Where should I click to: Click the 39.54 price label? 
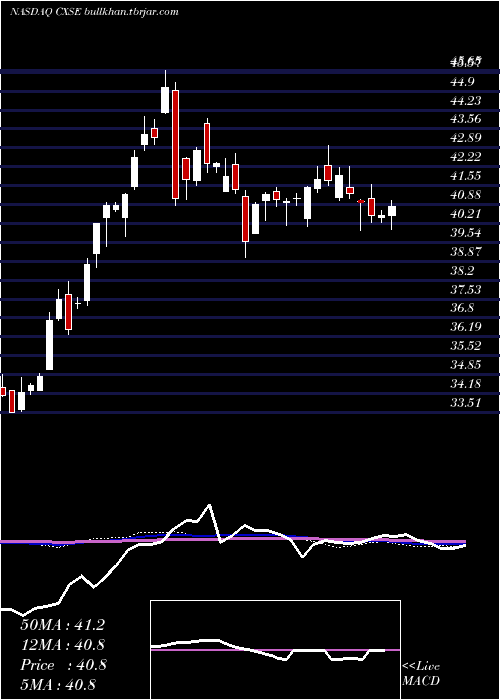[x=466, y=233]
